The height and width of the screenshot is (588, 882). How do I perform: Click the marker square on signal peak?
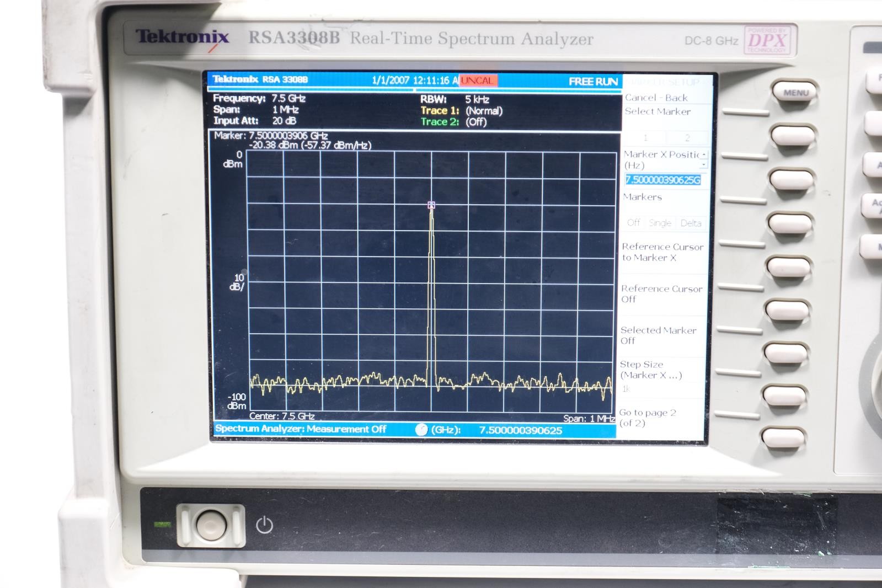(431, 205)
